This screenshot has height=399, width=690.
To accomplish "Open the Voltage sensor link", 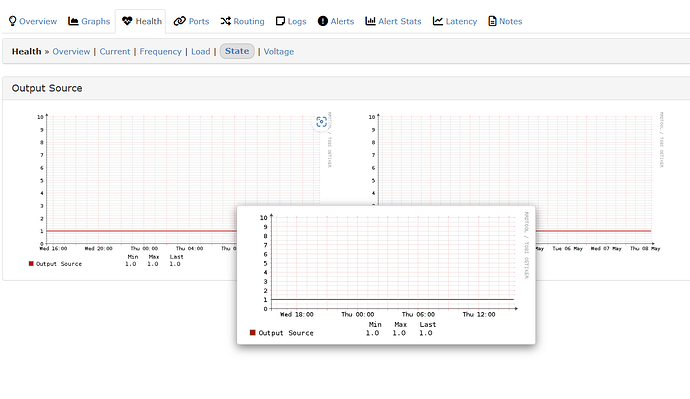I will (279, 51).
